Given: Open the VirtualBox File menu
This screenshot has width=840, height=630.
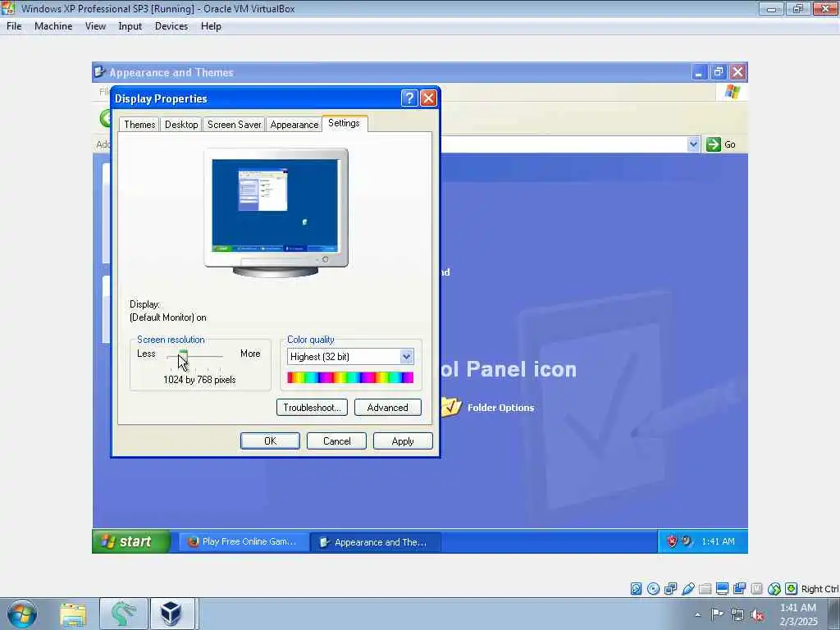Looking at the screenshot, I should pos(15,26).
